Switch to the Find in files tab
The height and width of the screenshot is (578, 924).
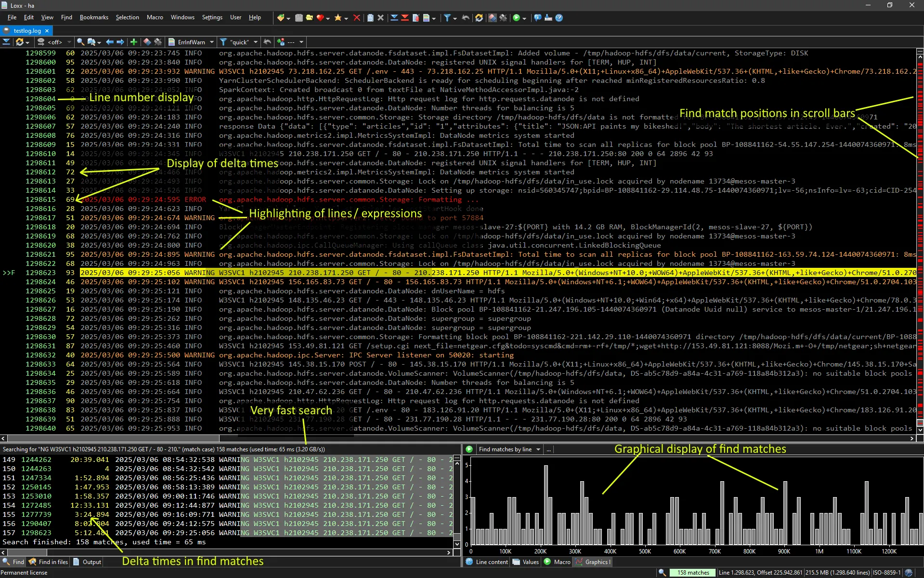tap(48, 562)
